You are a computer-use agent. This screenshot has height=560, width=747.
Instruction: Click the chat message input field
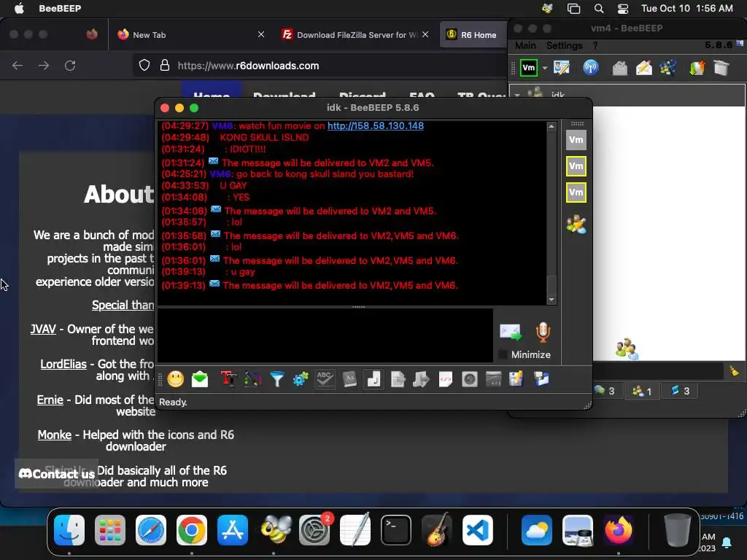325,335
